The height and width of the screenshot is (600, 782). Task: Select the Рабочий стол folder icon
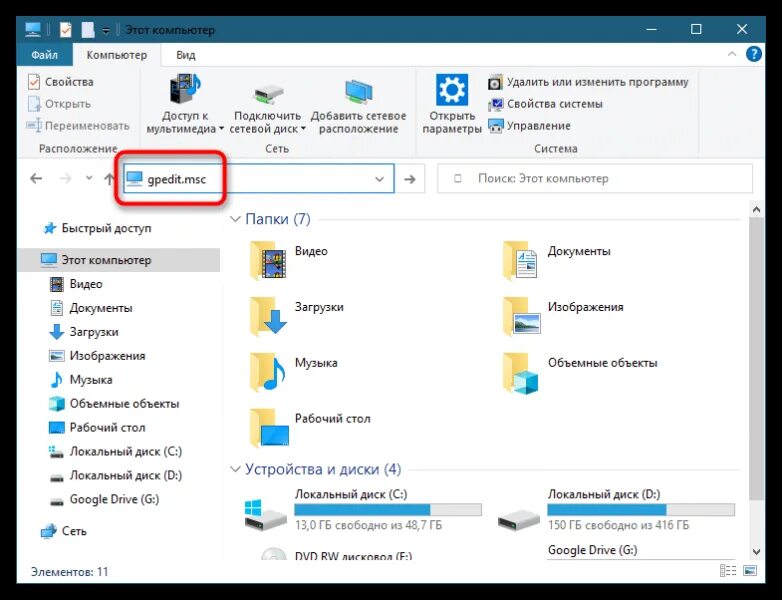point(268,428)
